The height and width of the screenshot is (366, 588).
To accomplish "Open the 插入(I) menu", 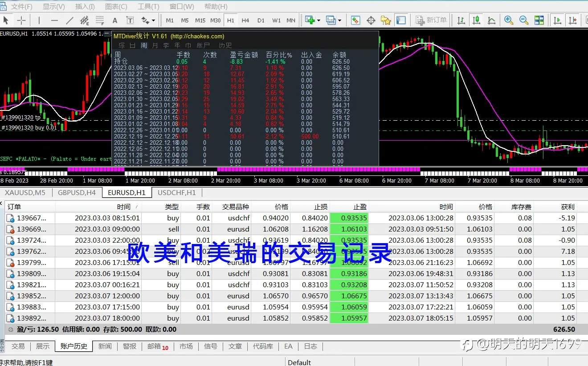I will (x=85, y=7).
